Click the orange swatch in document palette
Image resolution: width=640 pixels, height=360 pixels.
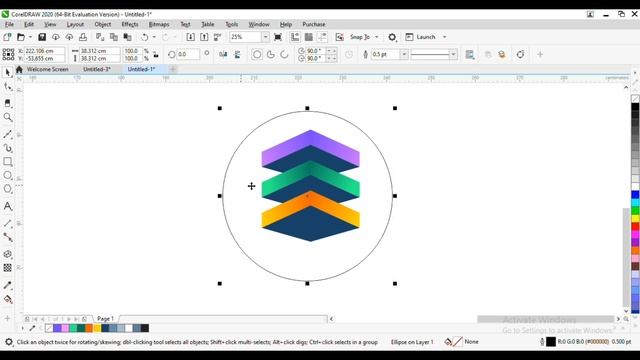coord(89,328)
